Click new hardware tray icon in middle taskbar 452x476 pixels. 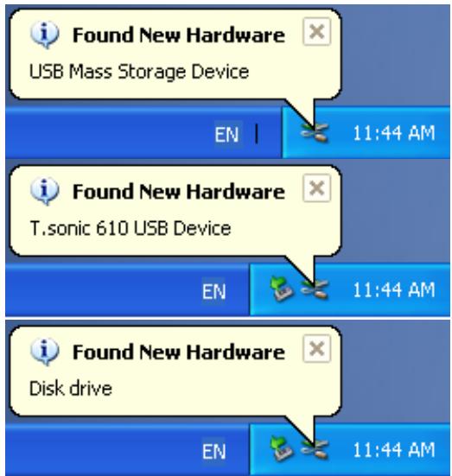[315, 289]
